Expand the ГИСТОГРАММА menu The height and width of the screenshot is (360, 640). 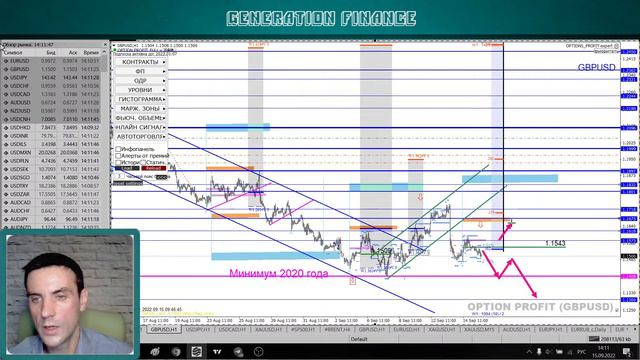140,99
